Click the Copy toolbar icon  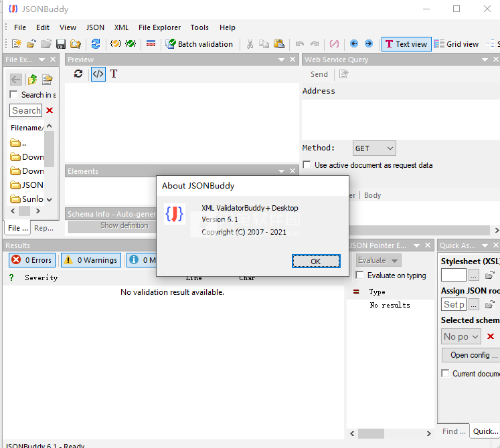pos(264,43)
